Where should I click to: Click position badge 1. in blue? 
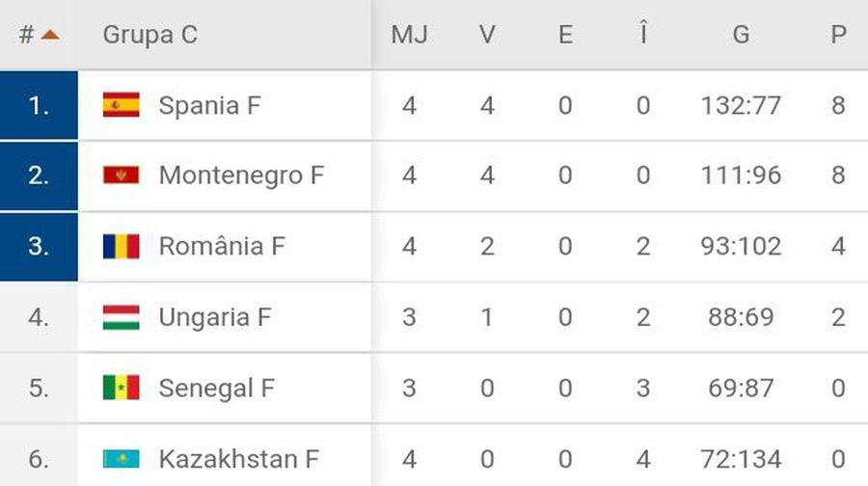[x=39, y=105]
